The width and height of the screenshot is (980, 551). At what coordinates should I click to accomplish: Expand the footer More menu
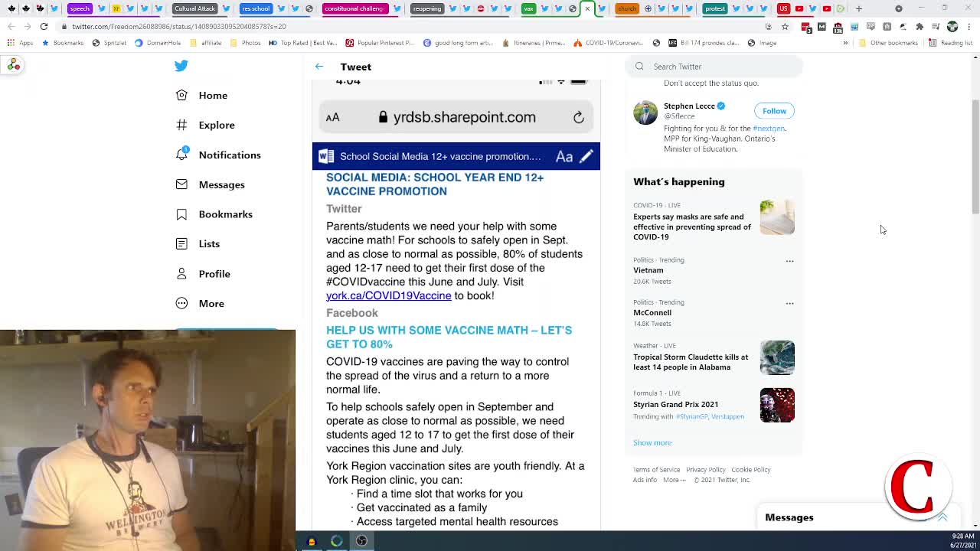tap(675, 480)
